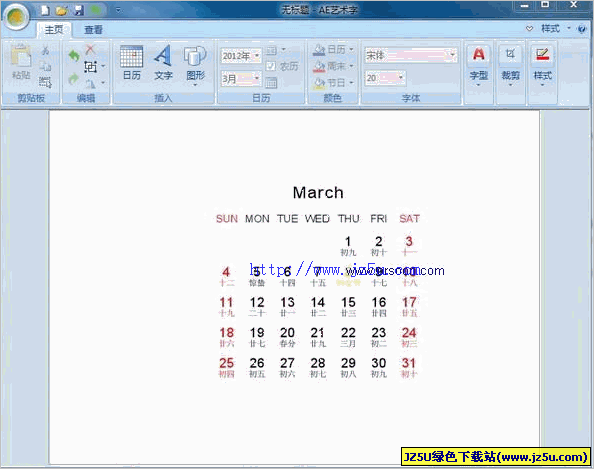The width and height of the screenshot is (594, 469).
Task: Open the dropdown arrow next to selection frame icon
Action: tap(103, 67)
